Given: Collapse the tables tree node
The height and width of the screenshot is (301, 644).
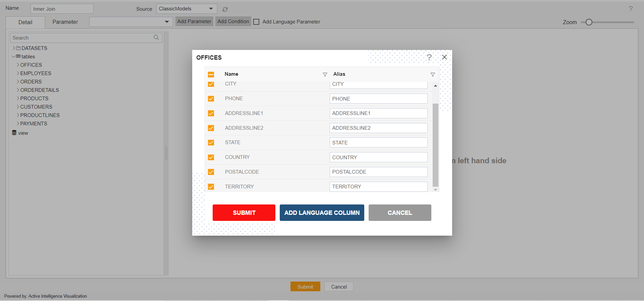Looking at the screenshot, I should (x=13, y=56).
